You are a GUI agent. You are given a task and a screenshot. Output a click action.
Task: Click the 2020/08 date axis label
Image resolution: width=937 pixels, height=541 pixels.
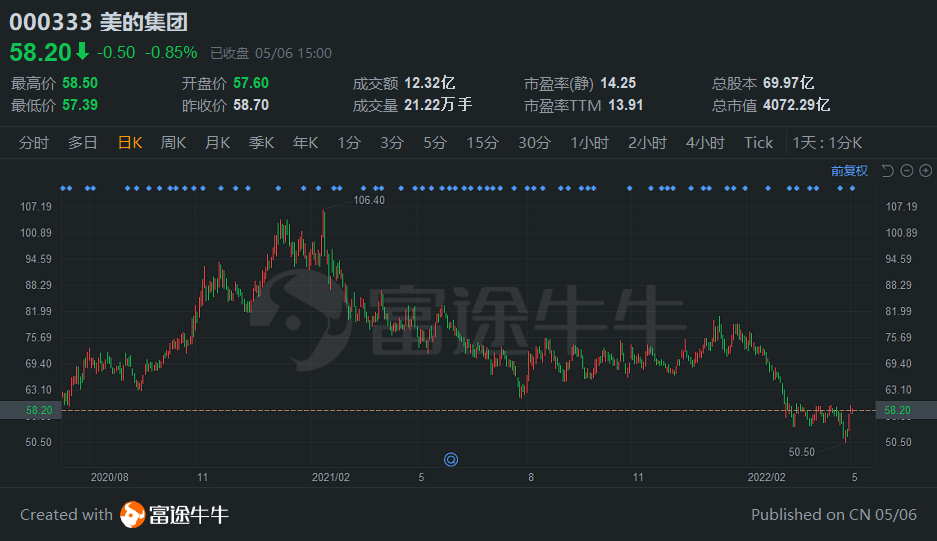[x=109, y=477]
